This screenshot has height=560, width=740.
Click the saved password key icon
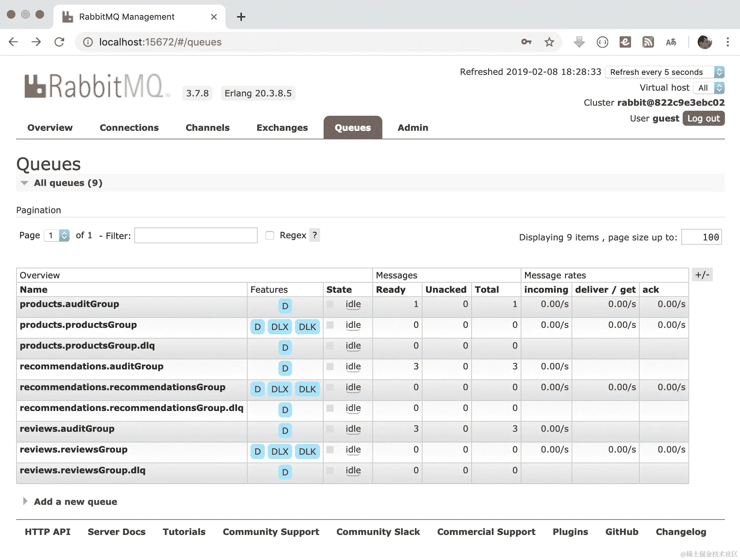point(526,42)
